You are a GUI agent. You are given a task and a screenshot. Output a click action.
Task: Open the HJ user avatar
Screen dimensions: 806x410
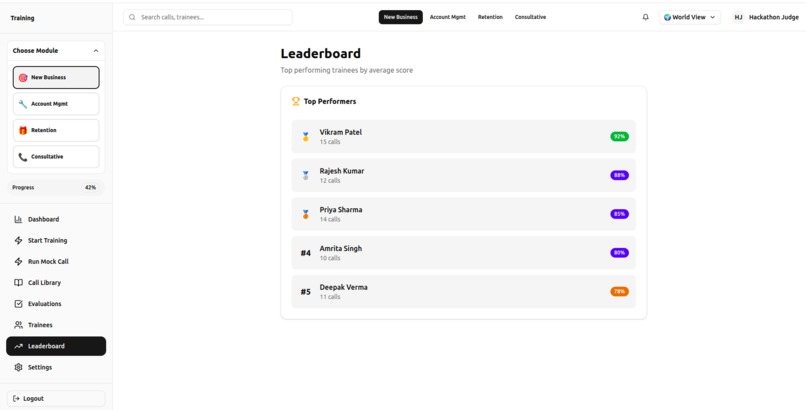738,17
